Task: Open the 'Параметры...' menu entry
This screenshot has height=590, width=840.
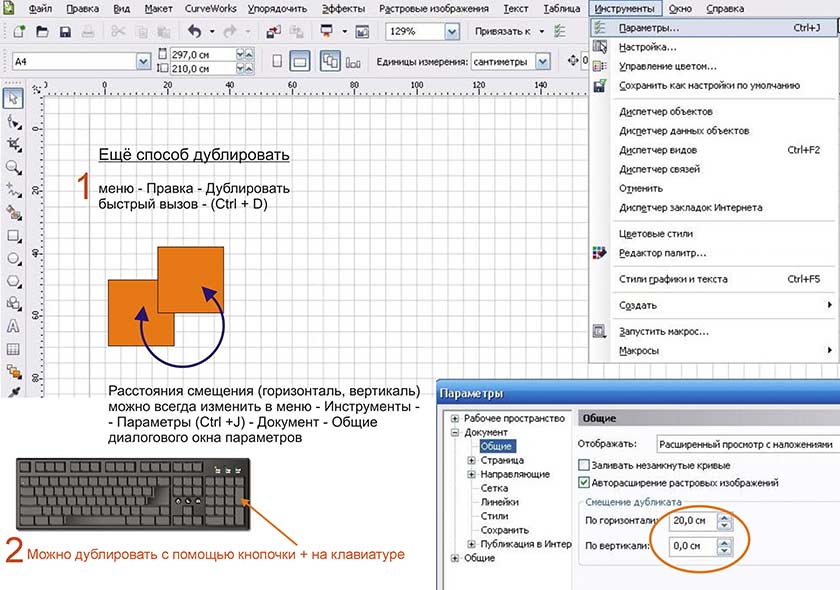Action: (649, 28)
